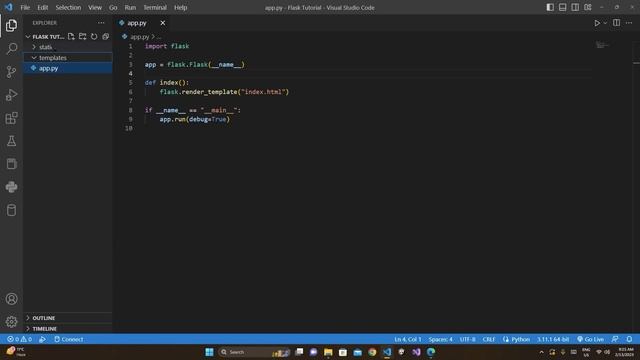Refresh the Explorer file tree
This screenshot has height=360, width=640.
click(x=94, y=36)
